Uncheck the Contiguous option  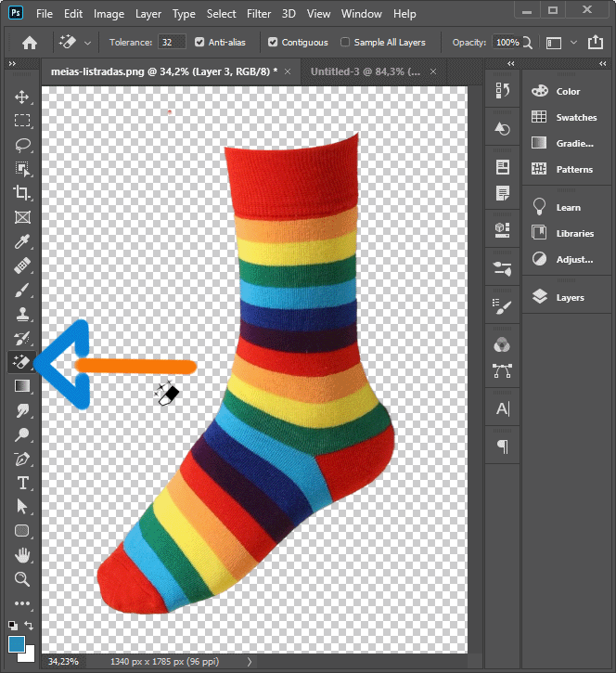[x=273, y=43]
